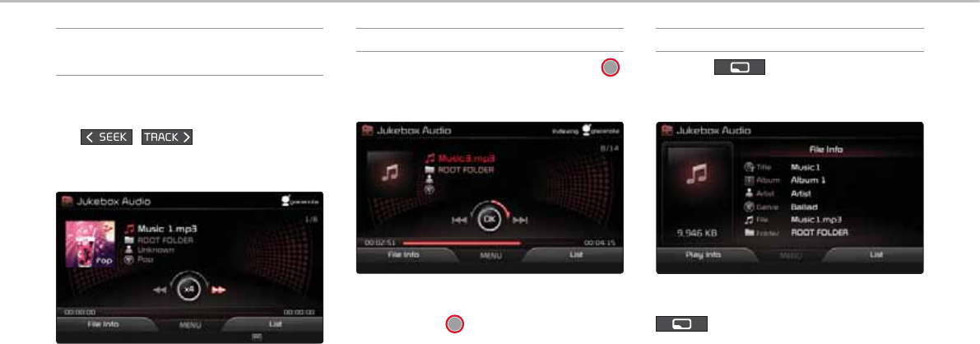The image size is (980, 344).
Task: Tap MENU in the middle screen
Action: (490, 256)
